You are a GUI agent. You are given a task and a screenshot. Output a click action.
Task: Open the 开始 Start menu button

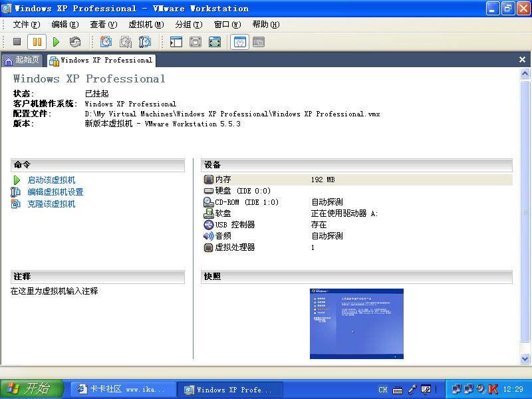[31, 389]
